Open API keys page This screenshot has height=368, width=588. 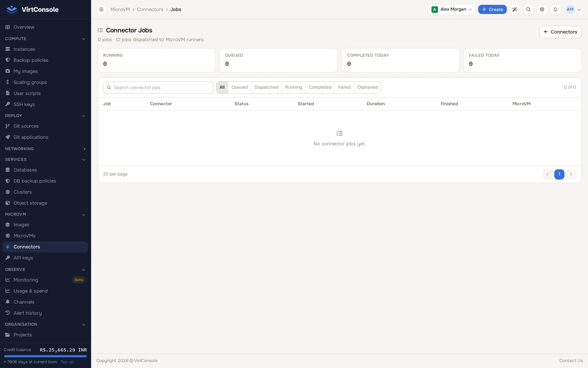pos(45,258)
